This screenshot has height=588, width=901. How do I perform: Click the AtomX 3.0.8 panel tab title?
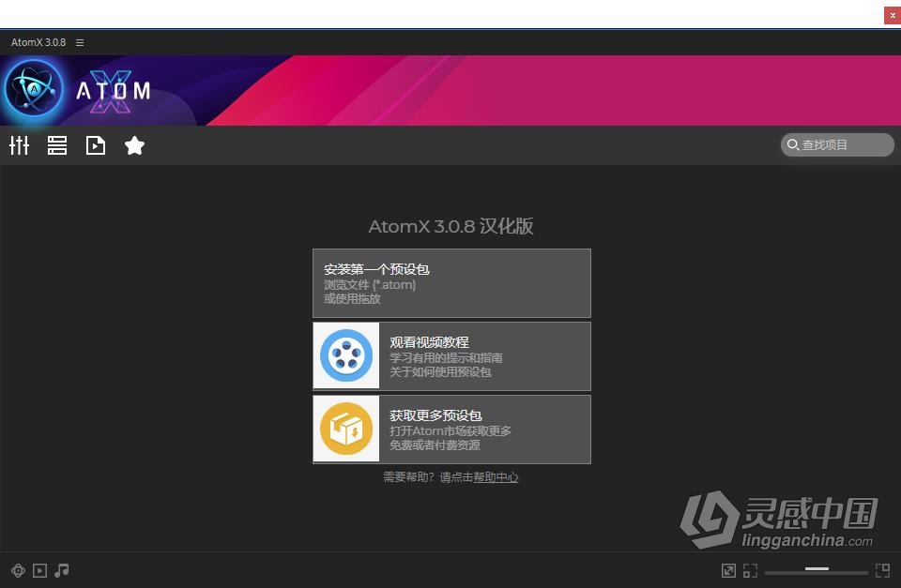(x=38, y=42)
